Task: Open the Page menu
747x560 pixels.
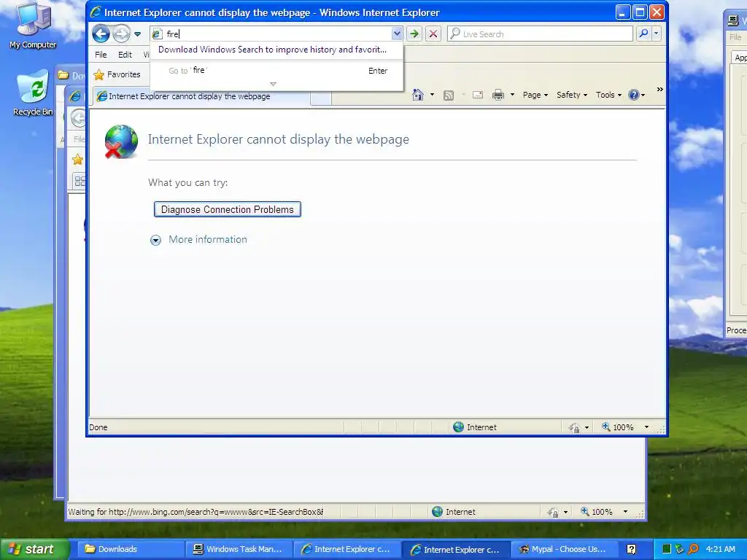Action: 535,95
